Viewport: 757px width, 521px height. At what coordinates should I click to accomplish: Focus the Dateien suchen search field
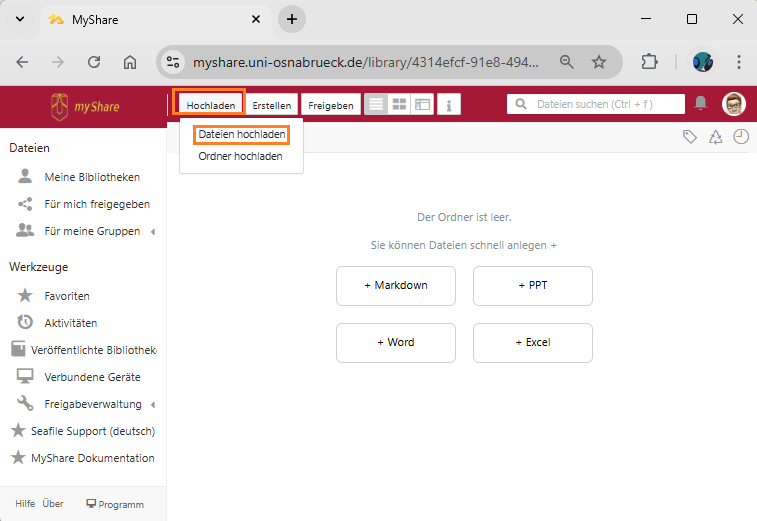606,103
